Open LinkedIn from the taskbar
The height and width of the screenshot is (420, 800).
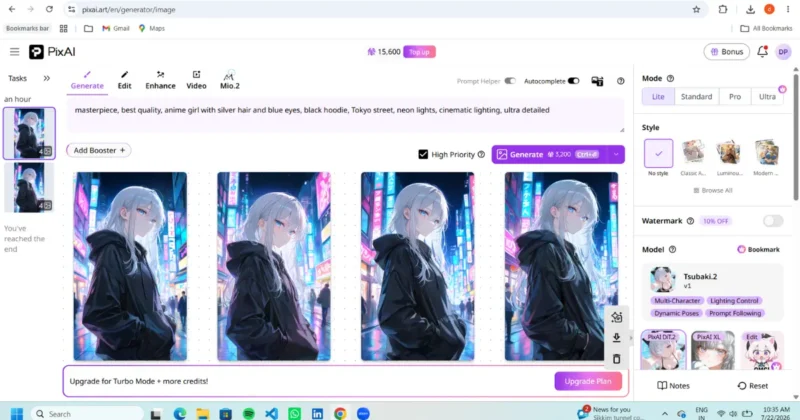click(x=317, y=413)
